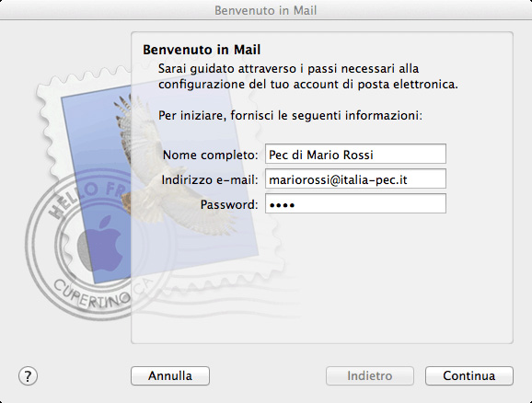This screenshot has height=403, width=532.
Task: Click the CUPERTINO postmark text
Action: pos(91,294)
